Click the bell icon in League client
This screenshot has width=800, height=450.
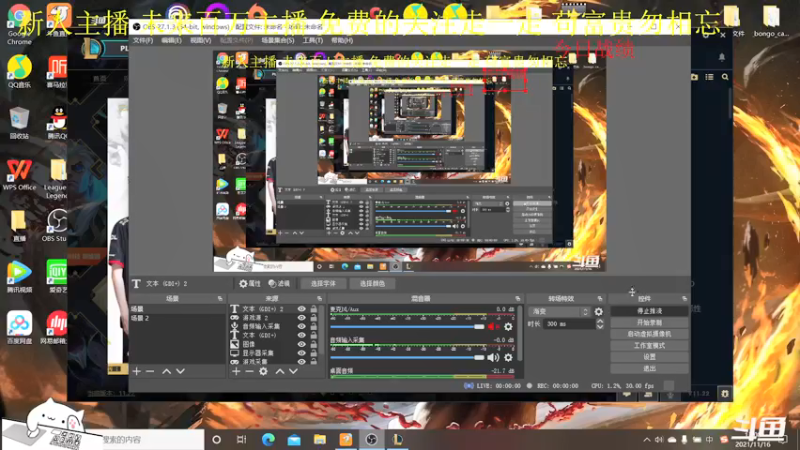[x=721, y=57]
